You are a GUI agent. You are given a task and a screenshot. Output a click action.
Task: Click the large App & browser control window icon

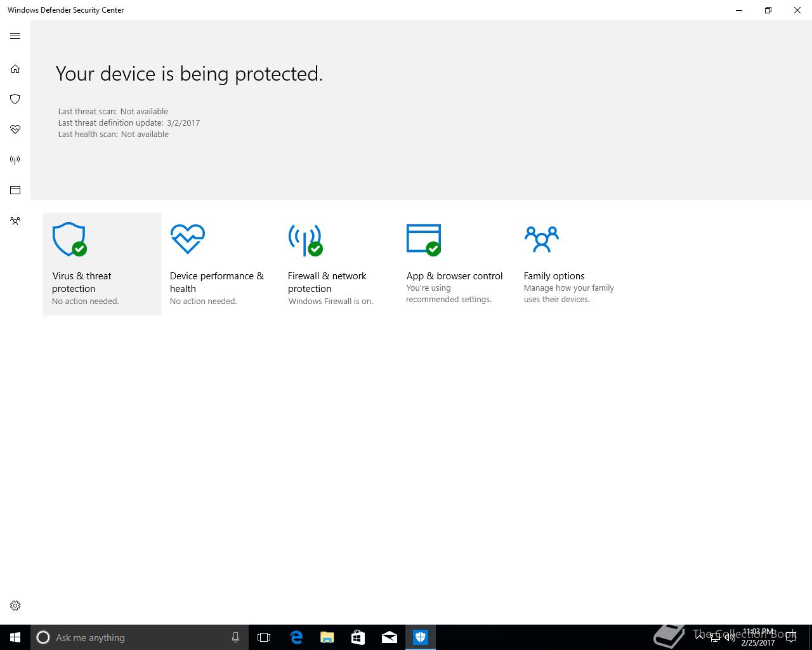tap(424, 240)
